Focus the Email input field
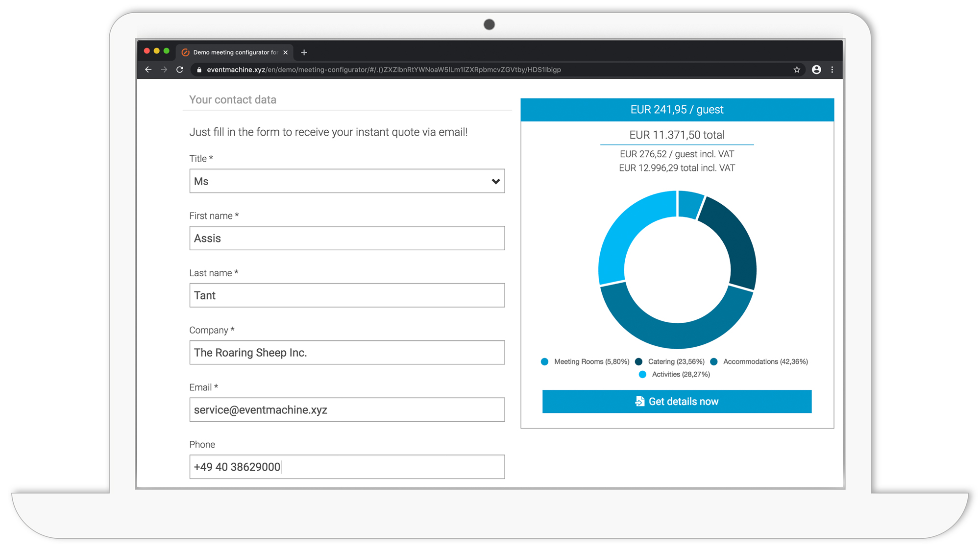 [x=347, y=409]
